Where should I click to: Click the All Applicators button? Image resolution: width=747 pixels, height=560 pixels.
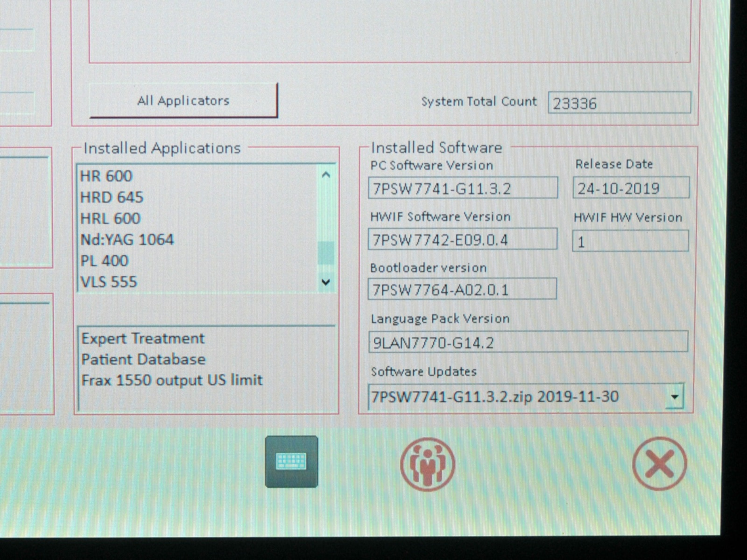coord(183,101)
